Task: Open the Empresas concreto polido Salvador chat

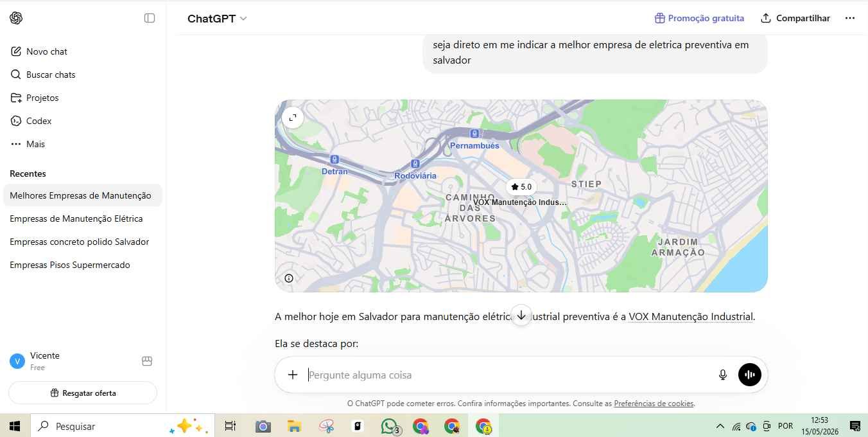Action: [83, 242]
